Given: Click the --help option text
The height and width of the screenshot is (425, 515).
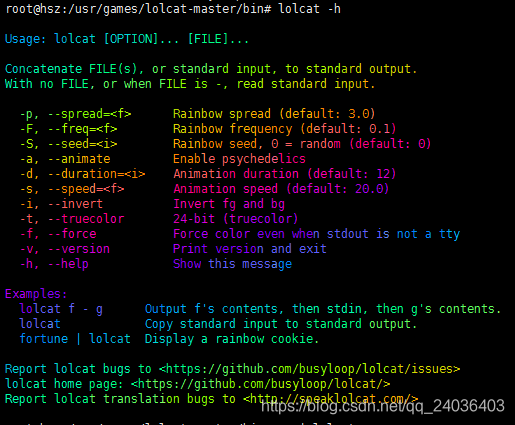Looking at the screenshot, I should coord(68,264).
